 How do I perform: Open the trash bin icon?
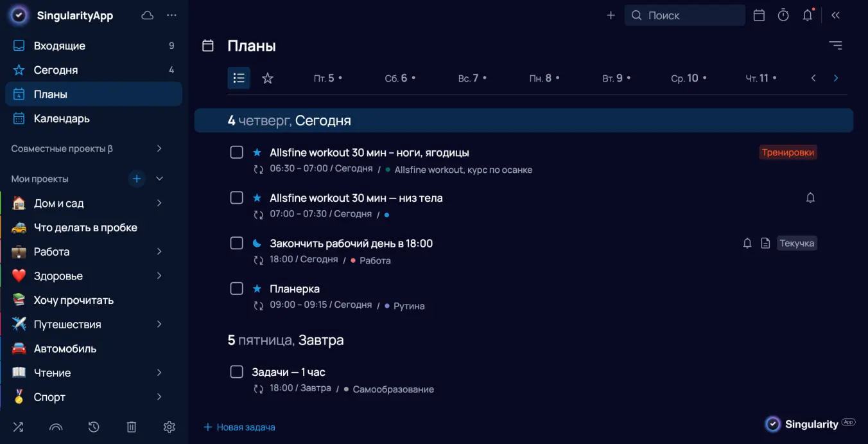(x=132, y=427)
